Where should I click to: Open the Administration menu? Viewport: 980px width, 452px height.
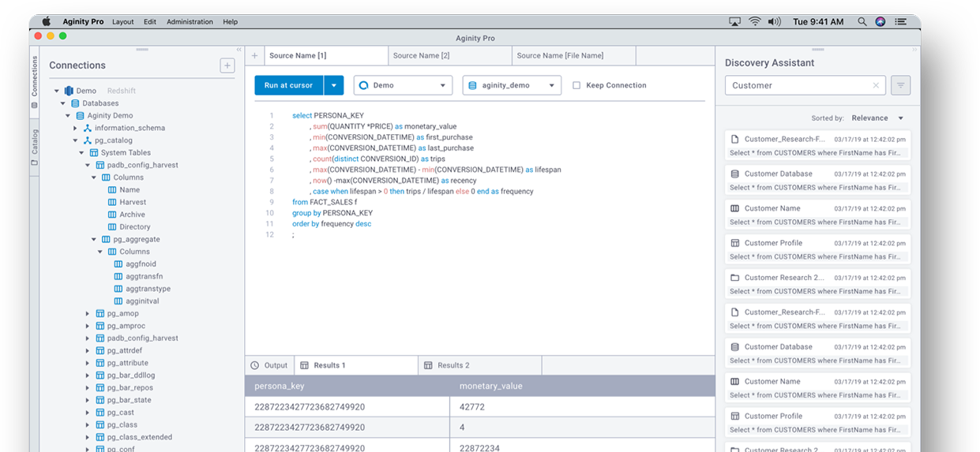[190, 22]
